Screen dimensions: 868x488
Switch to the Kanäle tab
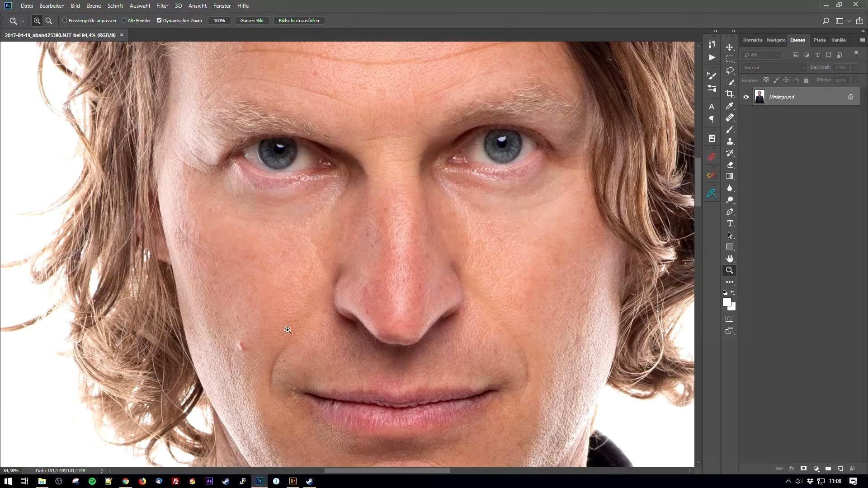838,40
